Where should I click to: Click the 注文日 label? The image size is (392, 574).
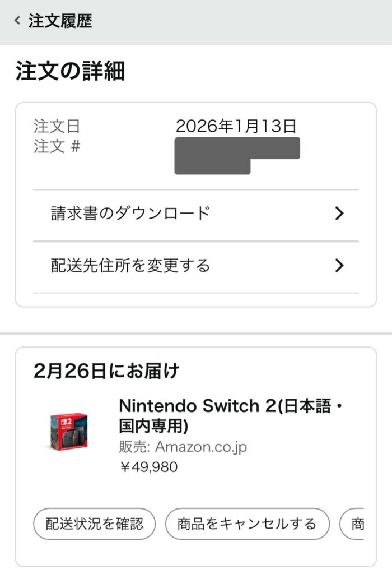coord(57,126)
